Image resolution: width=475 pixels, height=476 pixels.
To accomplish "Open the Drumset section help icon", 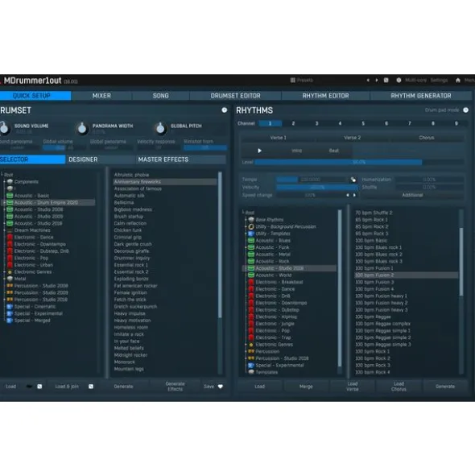I will click(x=225, y=110).
